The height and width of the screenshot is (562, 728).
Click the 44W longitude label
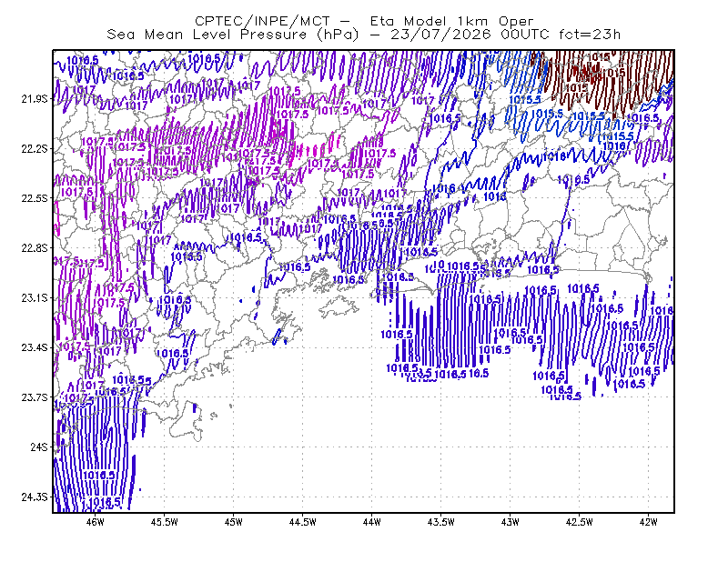tap(371, 522)
